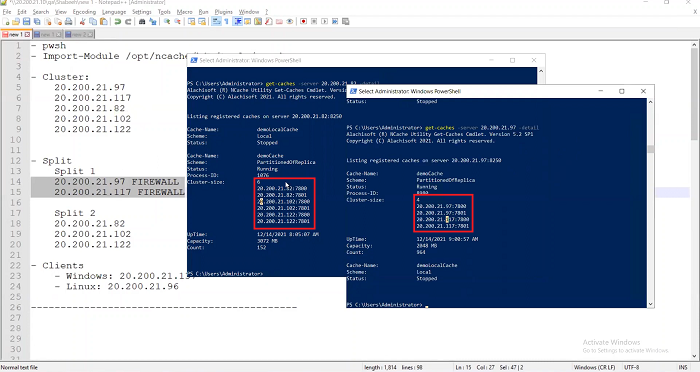The height and width of the screenshot is (372, 700).
Task: Start macro recording with the red dot icon
Action: tap(304, 21)
